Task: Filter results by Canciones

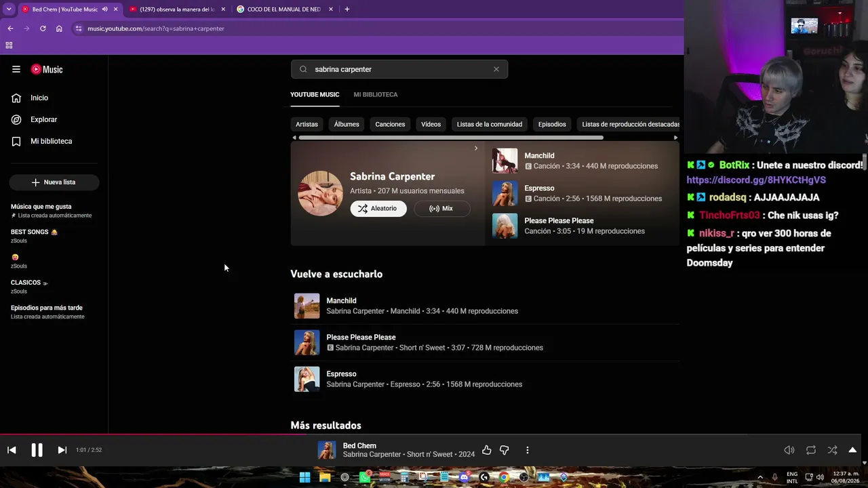Action: (390, 124)
